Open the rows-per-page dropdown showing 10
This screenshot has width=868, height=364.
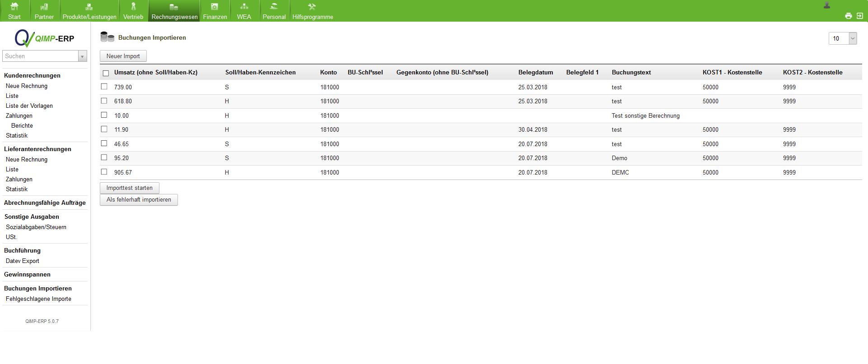[853, 38]
